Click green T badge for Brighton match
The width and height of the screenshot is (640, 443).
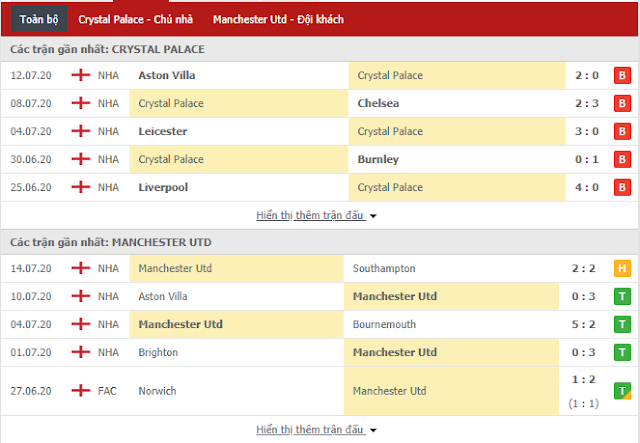click(622, 352)
